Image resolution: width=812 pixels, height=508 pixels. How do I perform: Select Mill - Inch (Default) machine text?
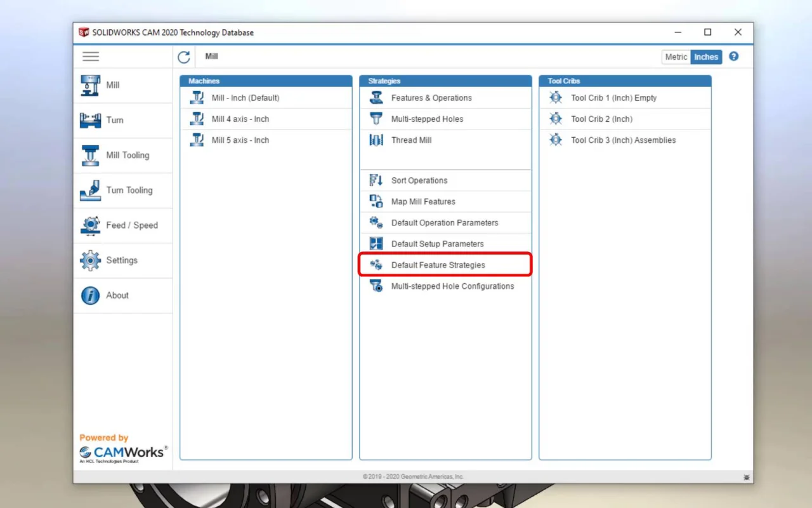246,98
